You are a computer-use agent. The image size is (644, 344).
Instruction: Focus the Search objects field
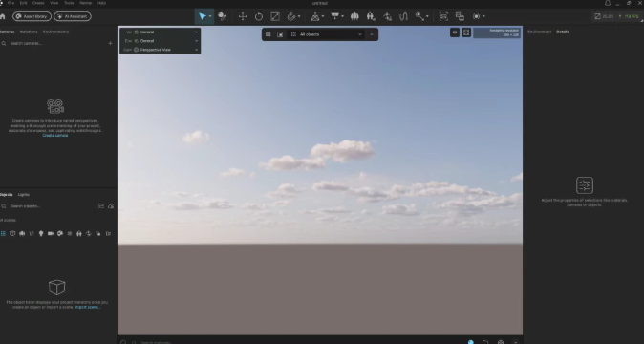(x=50, y=206)
